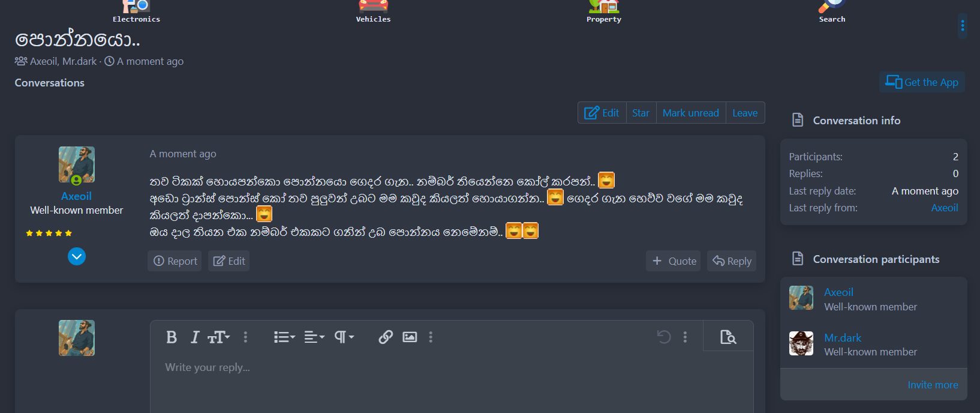This screenshot has width=980, height=413.
Task: Click the 'Axeoil, Mr.dark' participants text under title
Action: pyautogui.click(x=63, y=61)
